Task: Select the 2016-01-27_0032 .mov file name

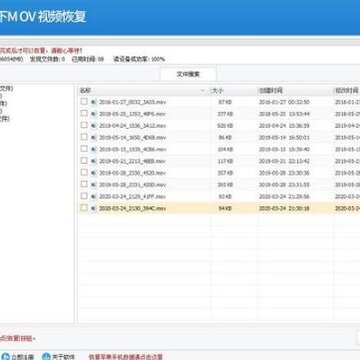Action: click(x=132, y=102)
